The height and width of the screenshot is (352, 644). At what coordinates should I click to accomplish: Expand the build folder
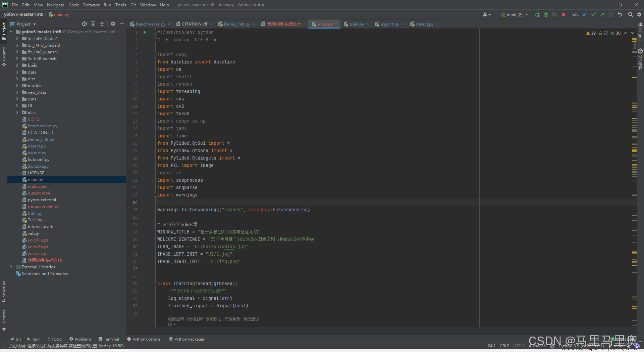17,65
